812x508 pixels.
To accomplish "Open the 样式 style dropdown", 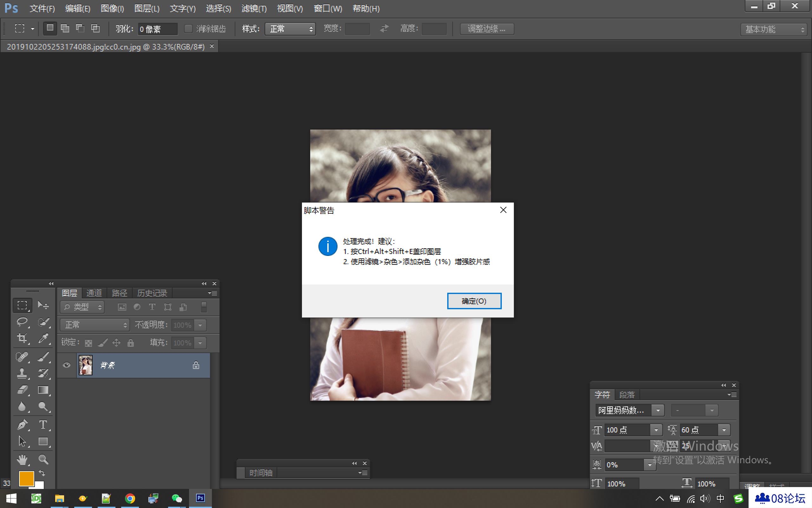I will (290, 29).
